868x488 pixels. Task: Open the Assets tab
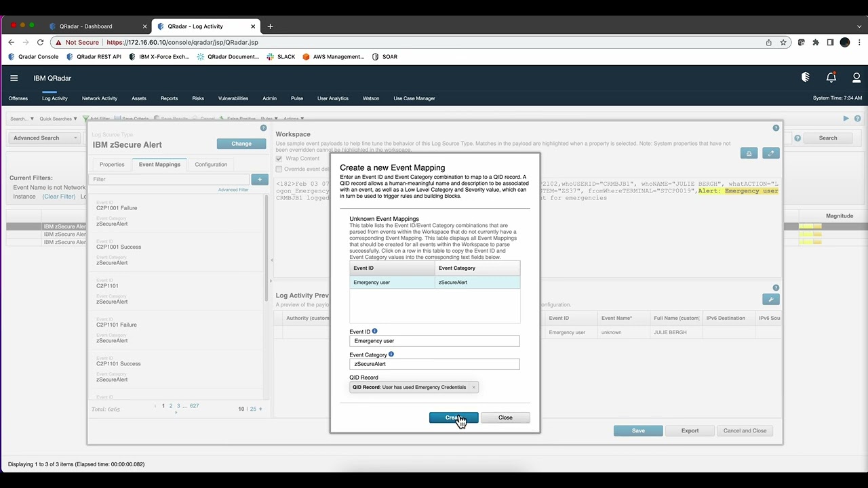tap(139, 98)
